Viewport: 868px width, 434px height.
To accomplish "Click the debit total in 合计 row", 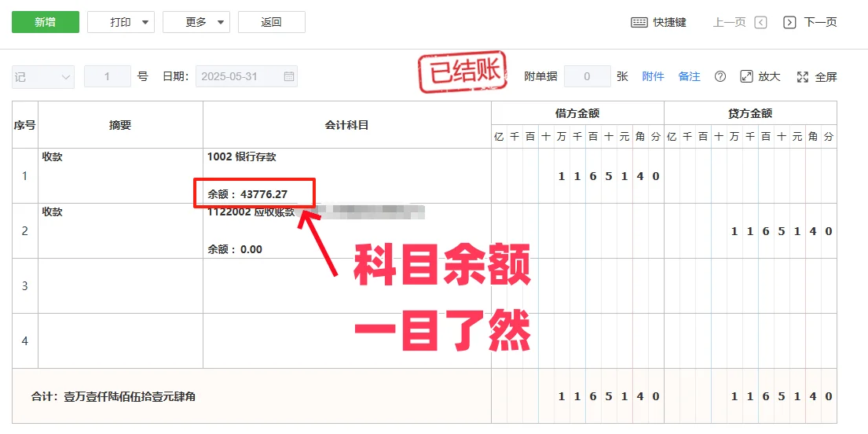I will pos(577,396).
